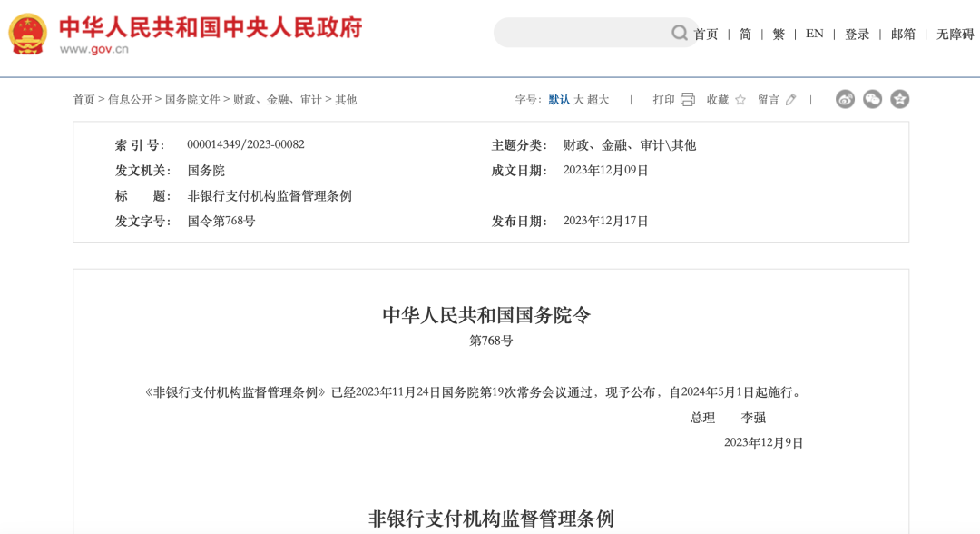
Task: Focus the site search input field
Action: click(x=582, y=33)
